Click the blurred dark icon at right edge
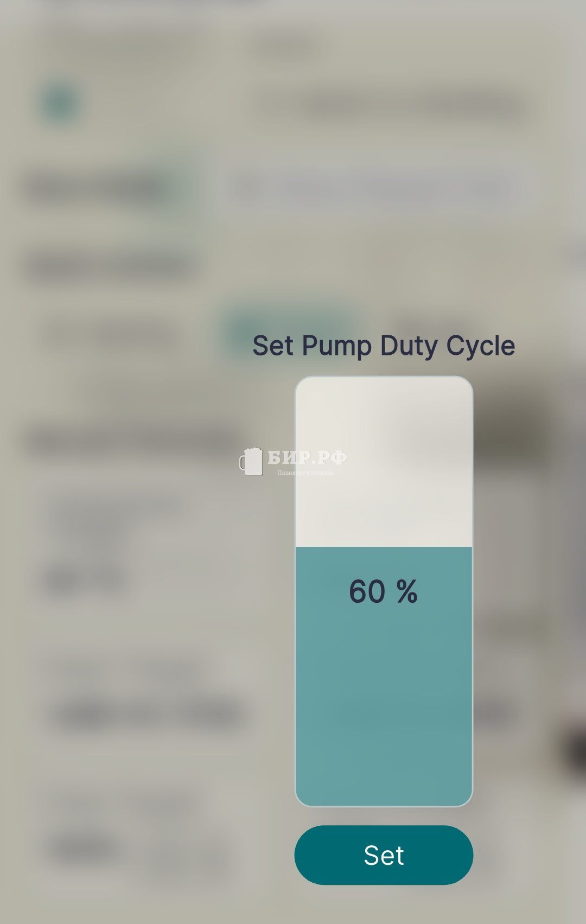586x924 pixels. [x=575, y=751]
